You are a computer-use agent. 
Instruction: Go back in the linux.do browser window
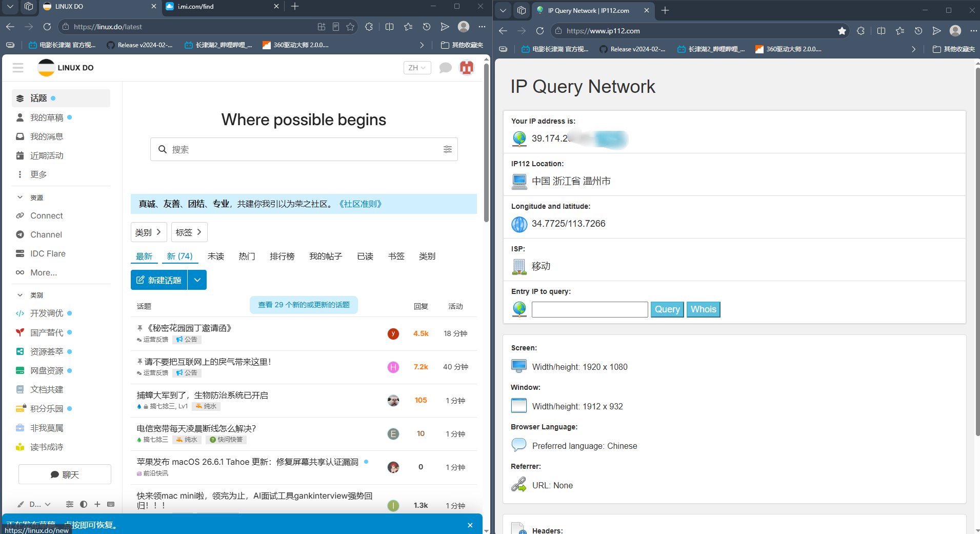[10, 27]
